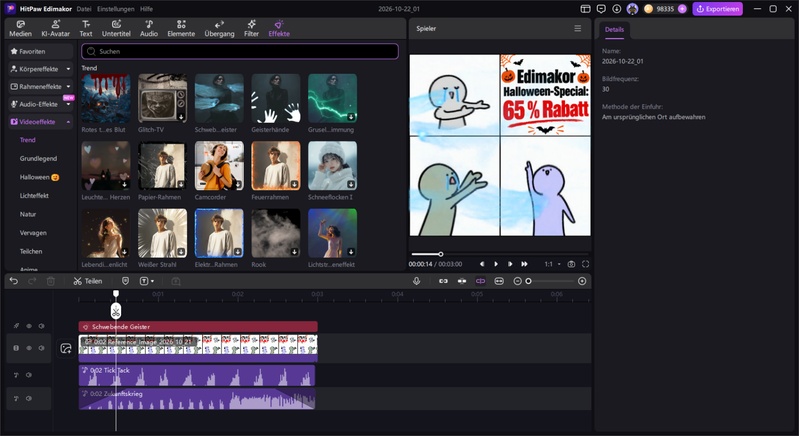Download the Schneeflocken I effect
The height and width of the screenshot is (436, 799).
(351, 184)
